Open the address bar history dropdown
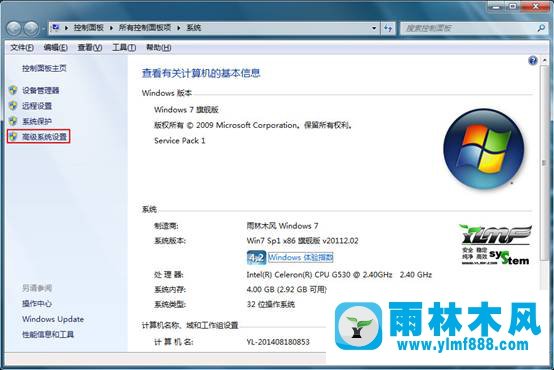The image size is (554, 370). click(374, 28)
